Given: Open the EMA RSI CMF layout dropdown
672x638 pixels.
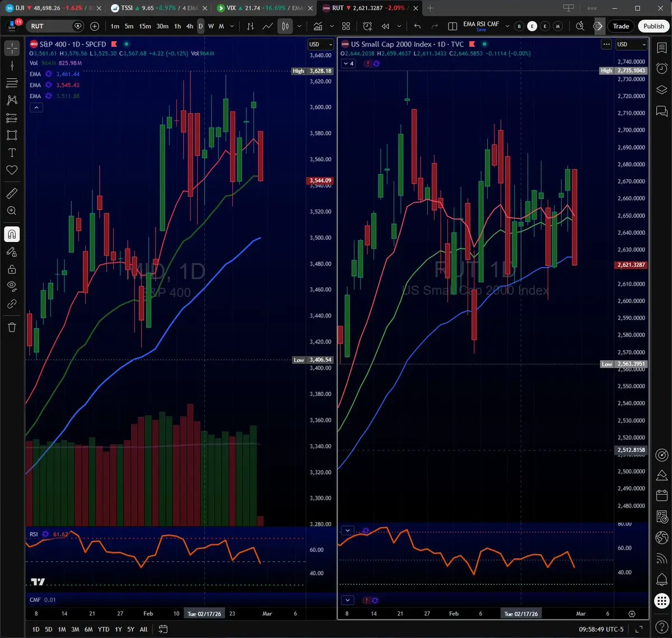Looking at the screenshot, I should point(507,26).
